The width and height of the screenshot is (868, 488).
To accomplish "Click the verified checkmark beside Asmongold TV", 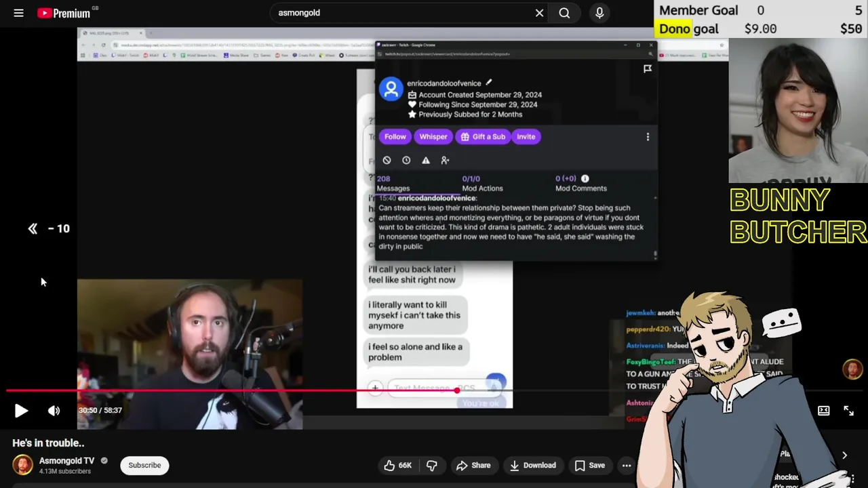I will pyautogui.click(x=104, y=461).
